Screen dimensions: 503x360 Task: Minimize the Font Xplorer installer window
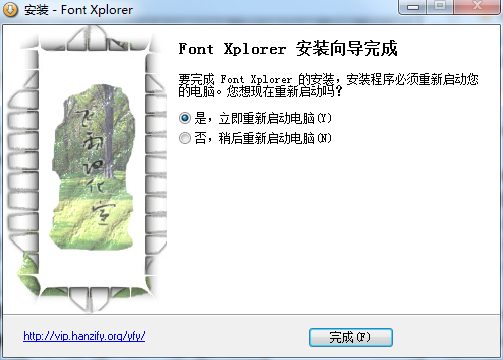click(413, 7)
